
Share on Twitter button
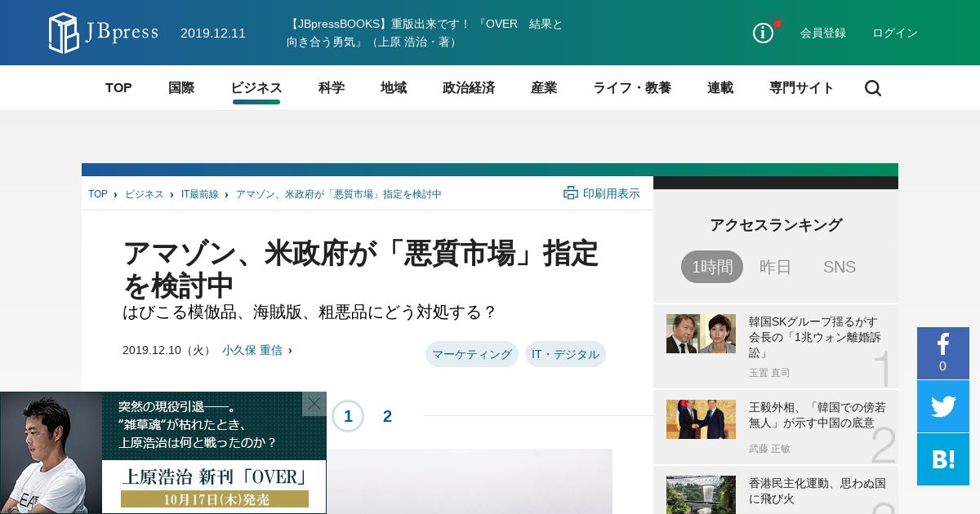coord(943,406)
